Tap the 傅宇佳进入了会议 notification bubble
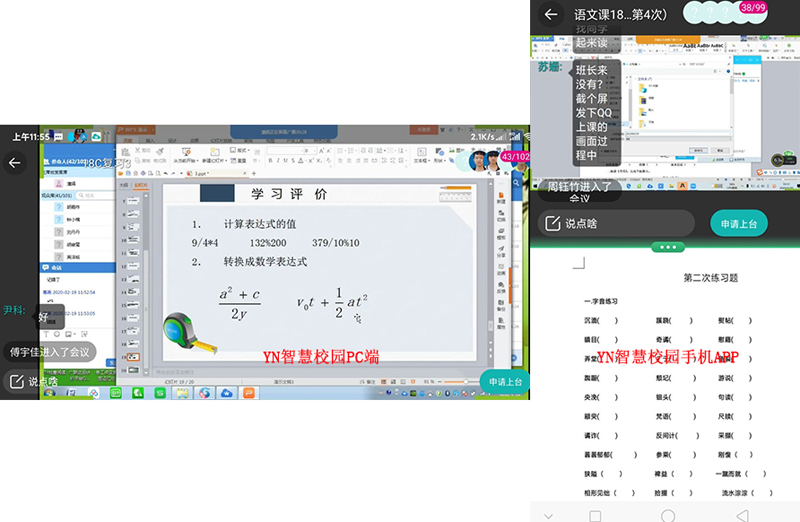The height and width of the screenshot is (522, 800). (48, 351)
